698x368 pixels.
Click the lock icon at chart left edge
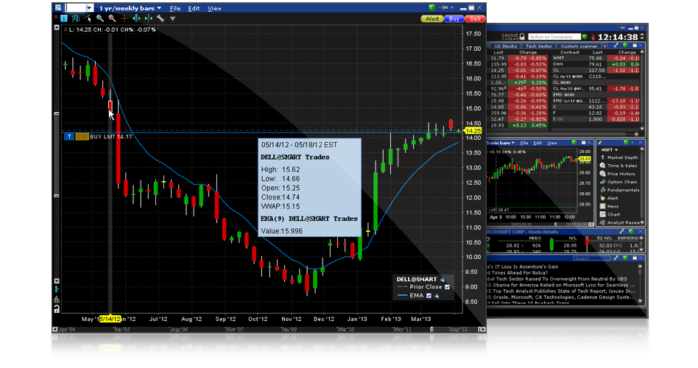click(x=57, y=308)
